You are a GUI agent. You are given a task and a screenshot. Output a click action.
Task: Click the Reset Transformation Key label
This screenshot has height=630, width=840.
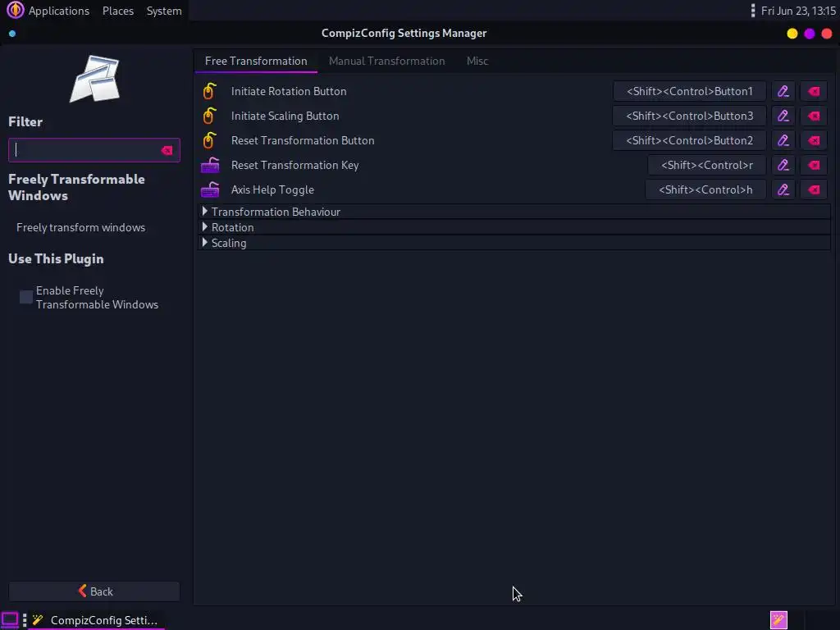click(x=294, y=165)
